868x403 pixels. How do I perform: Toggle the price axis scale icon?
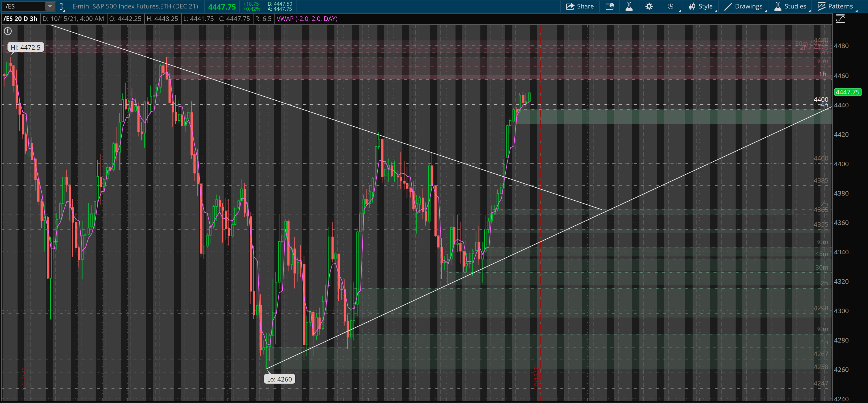[840, 19]
